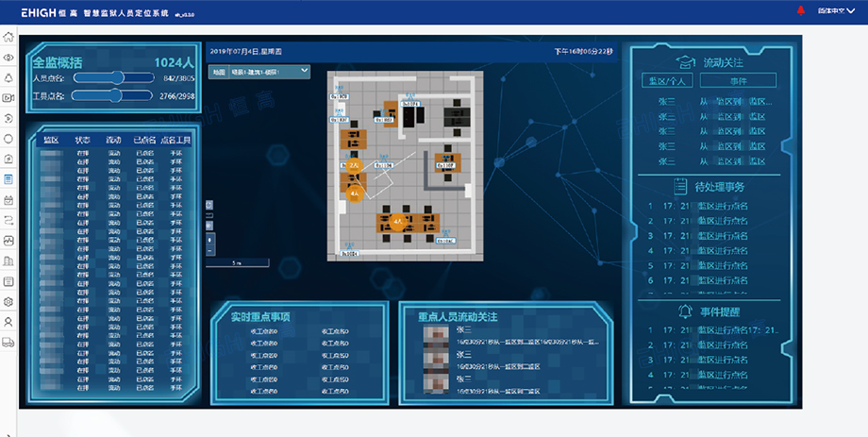The width and height of the screenshot is (868, 437).
Task: Click the 事件 filter button
Action: (x=738, y=81)
